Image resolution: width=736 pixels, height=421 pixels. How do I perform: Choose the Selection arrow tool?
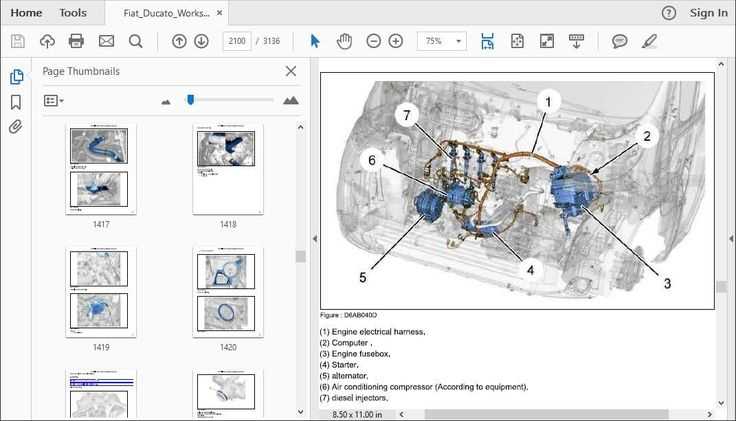[x=315, y=41]
